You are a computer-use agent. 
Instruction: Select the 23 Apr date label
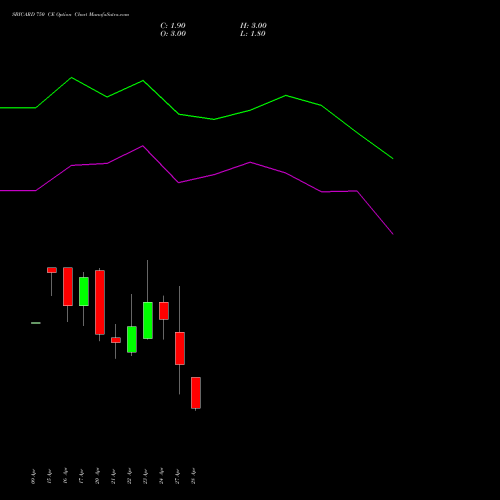coord(145,476)
